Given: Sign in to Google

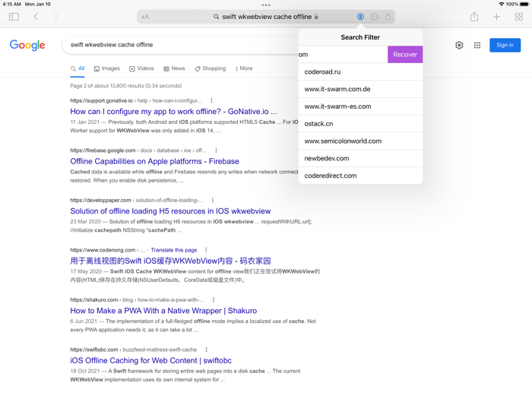Looking at the screenshot, I should tap(505, 45).
